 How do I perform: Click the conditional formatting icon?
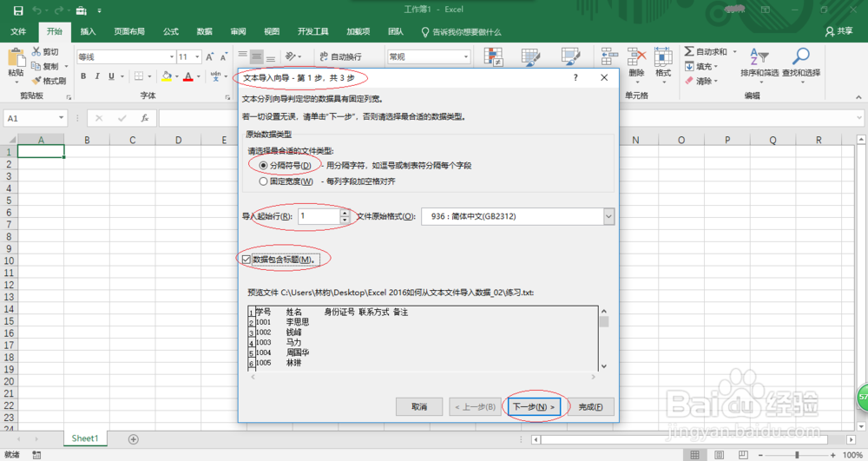point(493,57)
